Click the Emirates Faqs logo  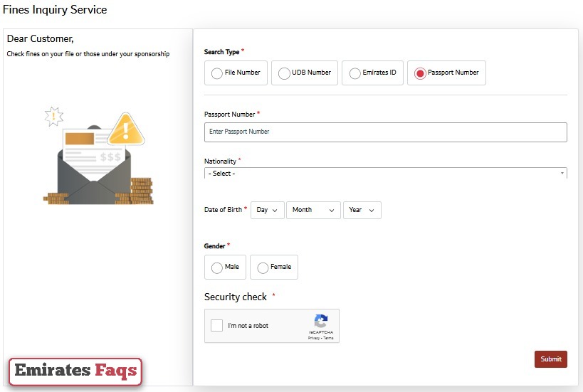click(75, 371)
